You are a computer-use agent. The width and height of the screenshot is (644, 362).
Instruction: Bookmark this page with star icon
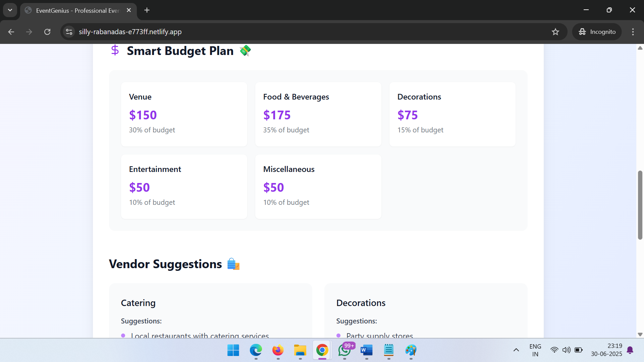coord(555,32)
